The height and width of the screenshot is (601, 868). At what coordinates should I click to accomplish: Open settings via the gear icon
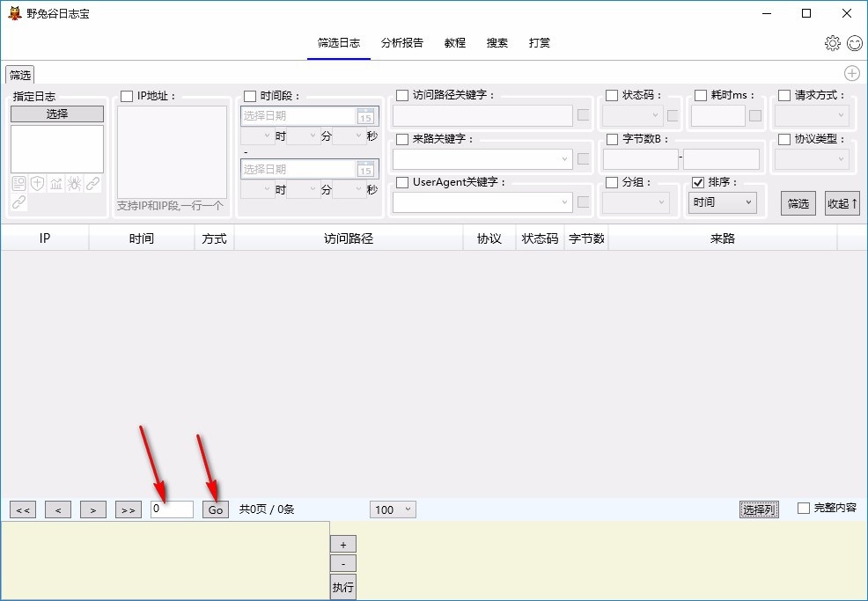point(832,43)
